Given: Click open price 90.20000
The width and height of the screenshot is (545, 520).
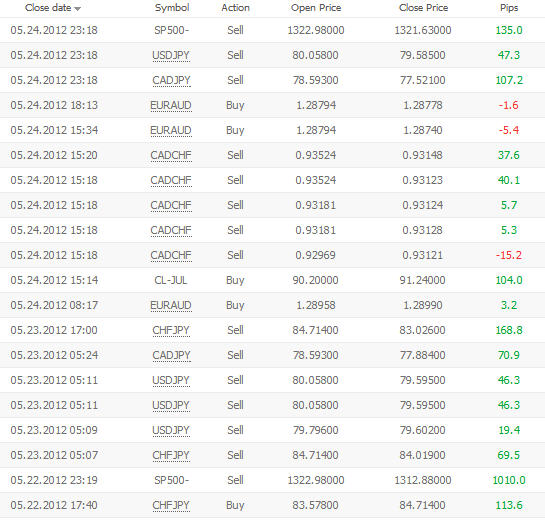Looking at the screenshot, I should coord(315,280).
